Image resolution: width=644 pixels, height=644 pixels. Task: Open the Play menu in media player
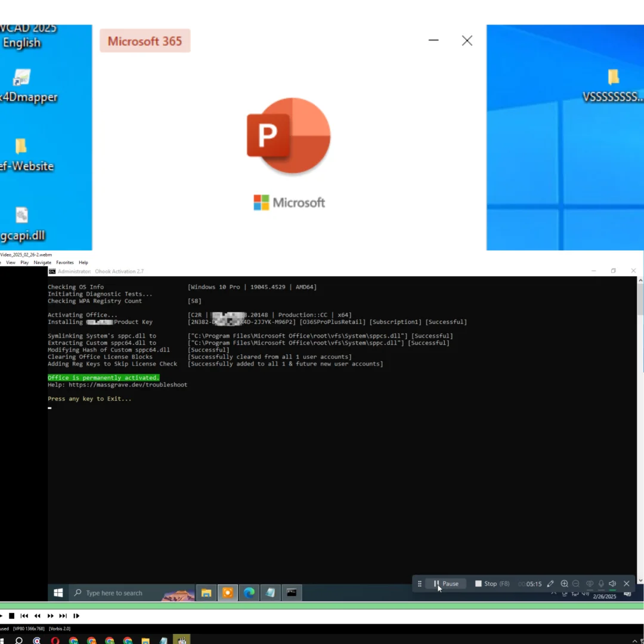[24, 262]
